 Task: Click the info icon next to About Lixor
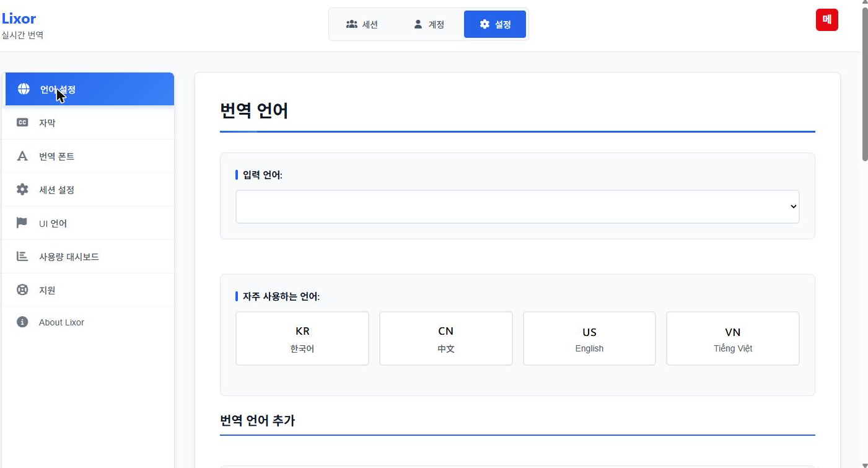tap(22, 322)
